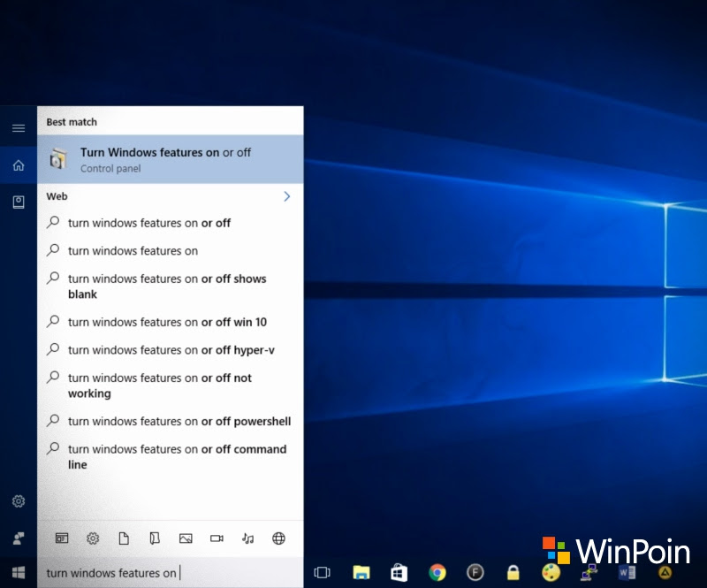This screenshot has width=707, height=588.
Task: Filter search results by Folders
Action: point(155,538)
